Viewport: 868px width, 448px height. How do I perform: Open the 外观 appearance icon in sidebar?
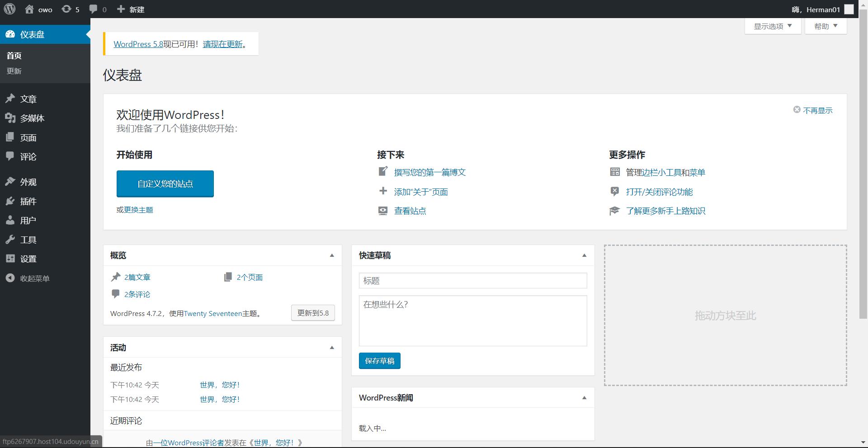[x=11, y=181]
